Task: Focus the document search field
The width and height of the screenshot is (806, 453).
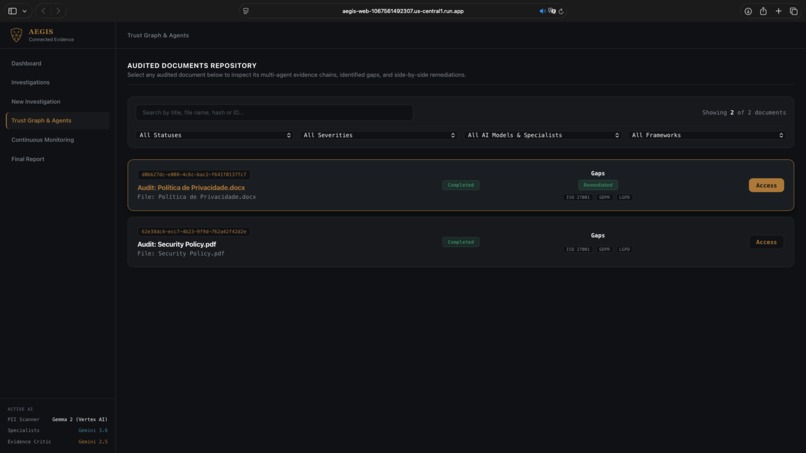Action: [274, 113]
